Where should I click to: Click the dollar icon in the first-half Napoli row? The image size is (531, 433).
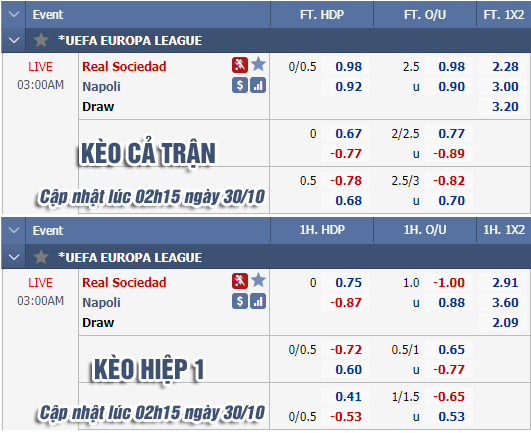pyautogui.click(x=240, y=301)
